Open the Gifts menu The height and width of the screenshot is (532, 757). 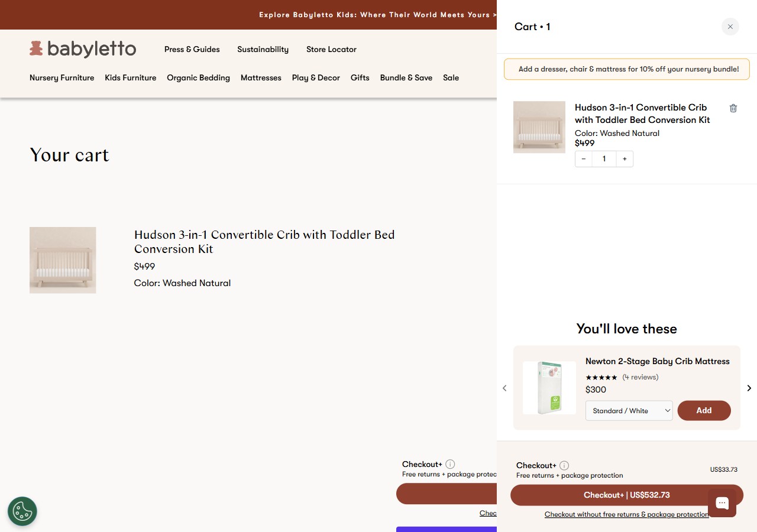(360, 77)
